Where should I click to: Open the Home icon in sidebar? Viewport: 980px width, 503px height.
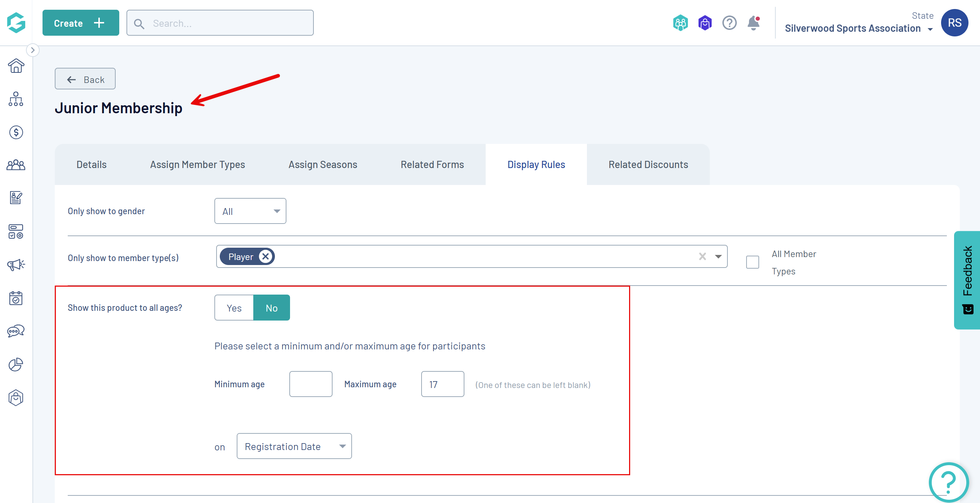tap(16, 66)
